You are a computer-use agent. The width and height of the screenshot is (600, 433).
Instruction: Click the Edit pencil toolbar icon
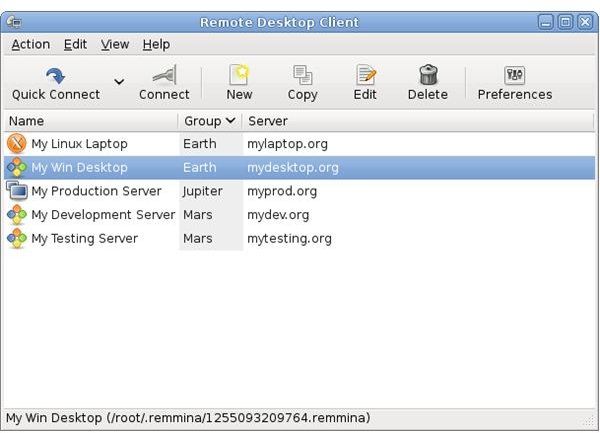(x=365, y=75)
